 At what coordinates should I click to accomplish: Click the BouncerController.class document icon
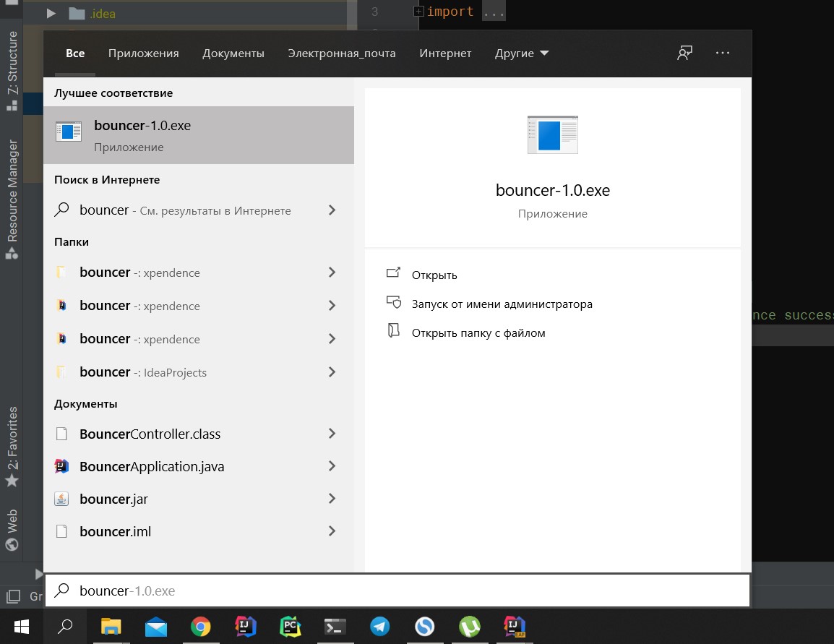[x=61, y=434]
